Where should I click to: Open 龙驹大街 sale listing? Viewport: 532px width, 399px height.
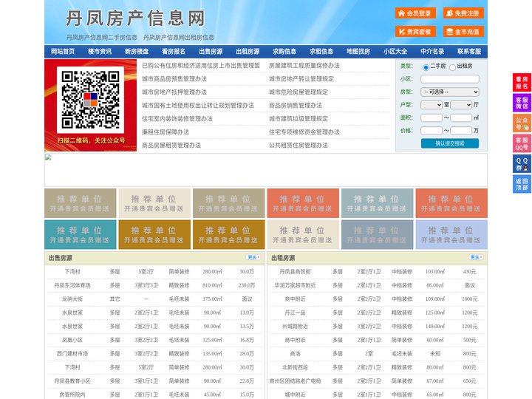pos(72,299)
